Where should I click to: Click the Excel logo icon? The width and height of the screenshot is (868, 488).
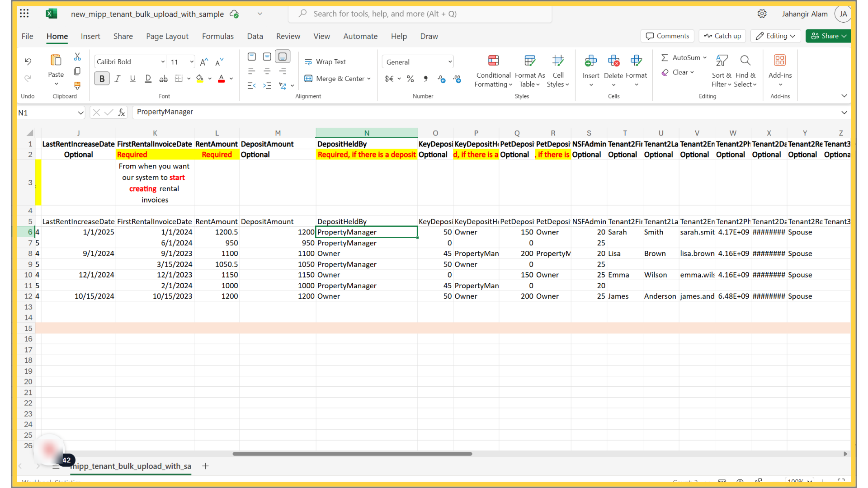[52, 14]
